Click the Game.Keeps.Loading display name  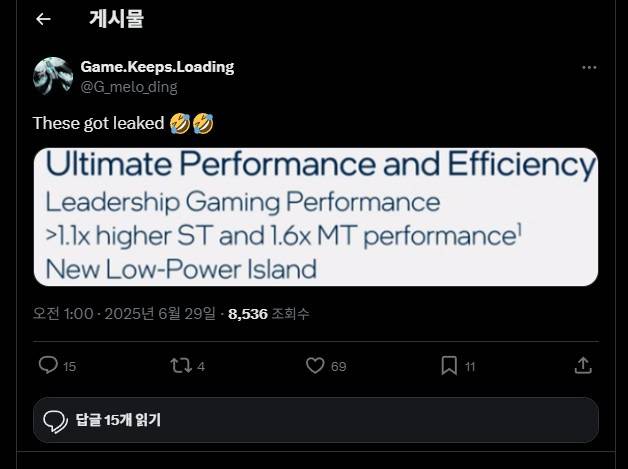[x=157, y=67]
